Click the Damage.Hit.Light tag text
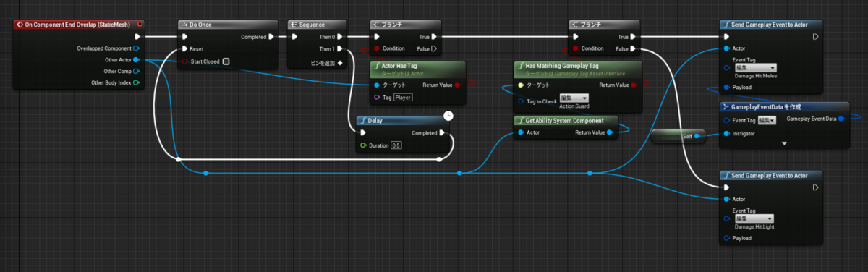 [x=754, y=226]
